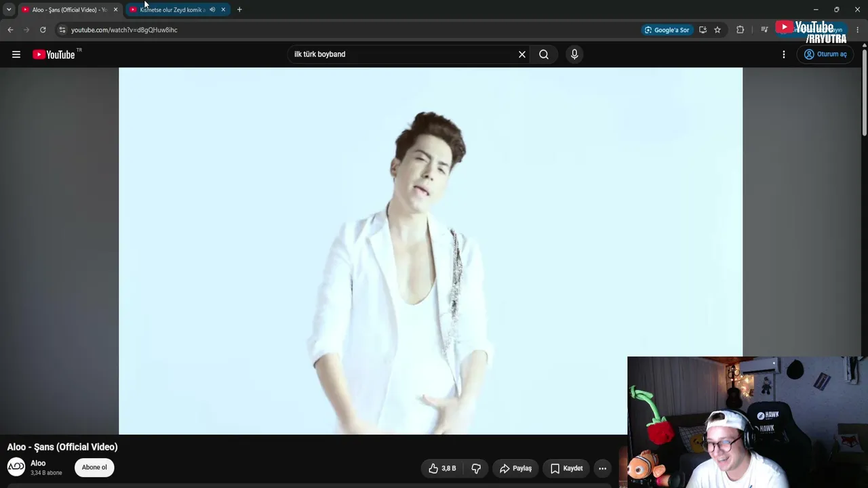Screen dimensions: 868x488
Task: Click the page vertical scrollbar
Action: click(865, 91)
